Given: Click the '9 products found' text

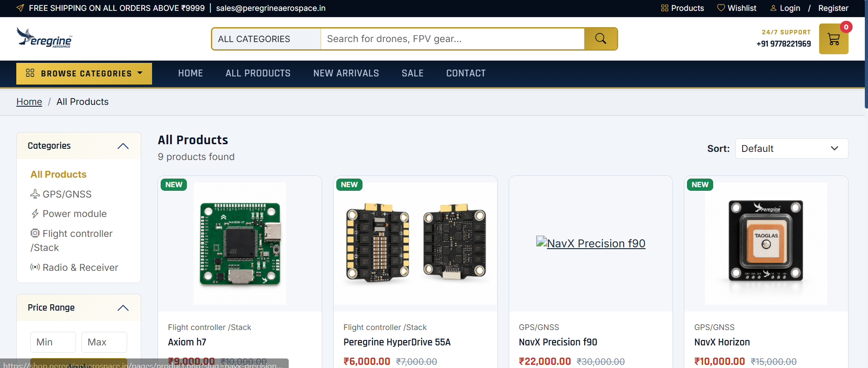Looking at the screenshot, I should click(196, 157).
